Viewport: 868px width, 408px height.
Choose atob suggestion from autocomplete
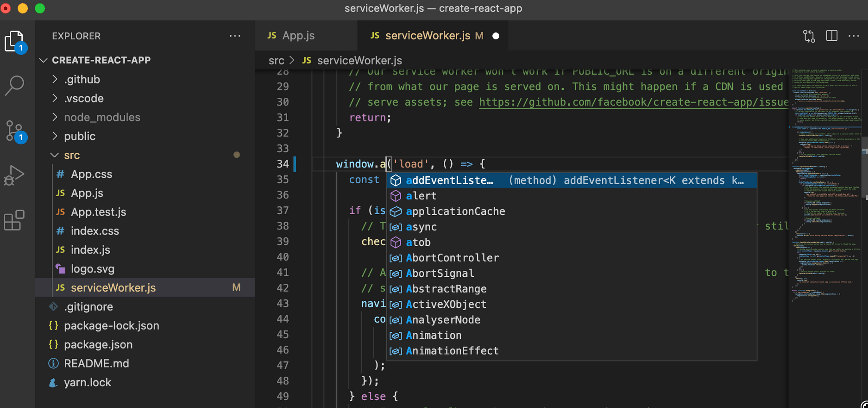[572, 242]
